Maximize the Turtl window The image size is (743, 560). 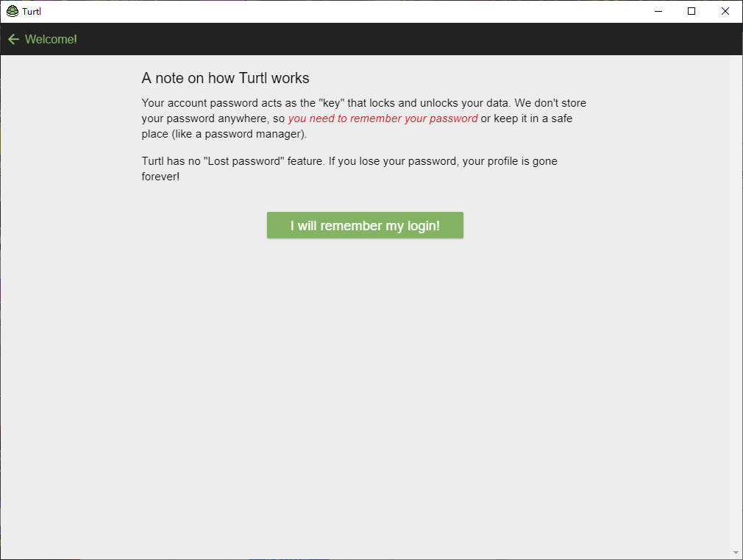click(692, 11)
